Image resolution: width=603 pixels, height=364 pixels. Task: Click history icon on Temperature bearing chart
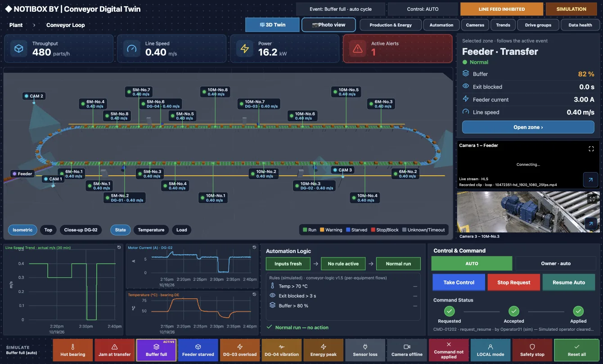254,295
